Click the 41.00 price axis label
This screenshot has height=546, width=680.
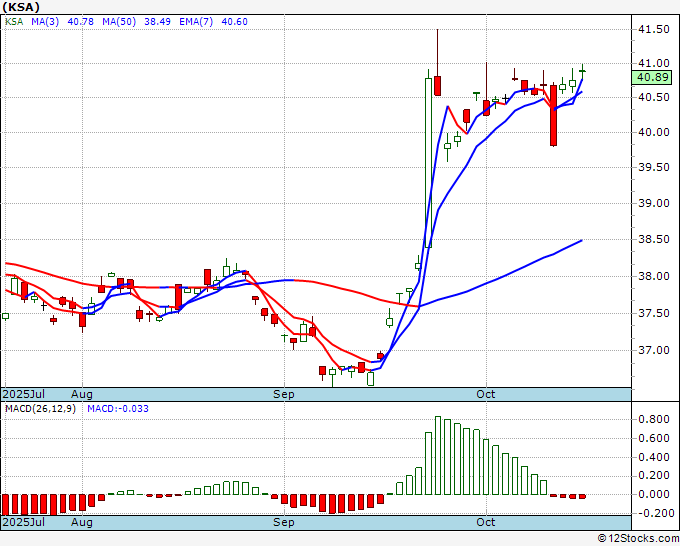(x=654, y=63)
